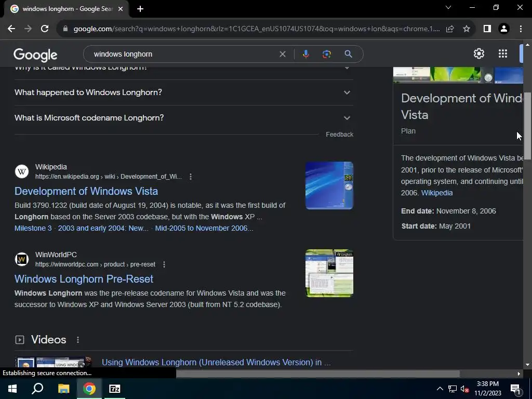The image size is (532, 399).
Task: Click the horizontal scrollbar thumb
Action: point(318,374)
